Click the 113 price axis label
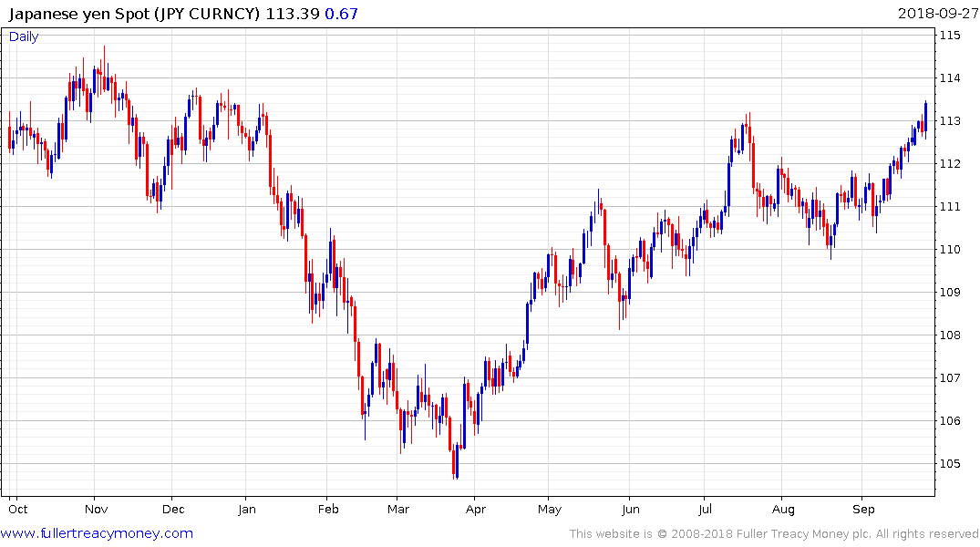The image size is (980, 547). (950, 120)
